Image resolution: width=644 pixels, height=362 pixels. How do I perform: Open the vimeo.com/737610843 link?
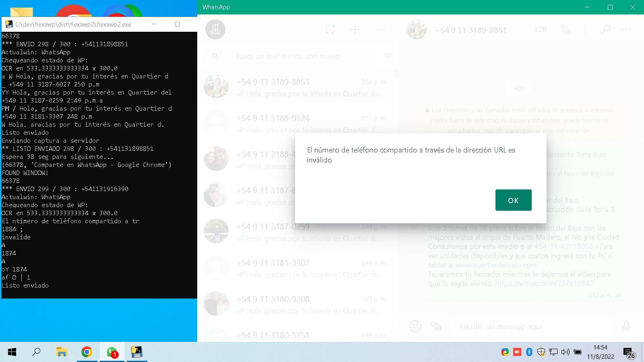coord(544,284)
